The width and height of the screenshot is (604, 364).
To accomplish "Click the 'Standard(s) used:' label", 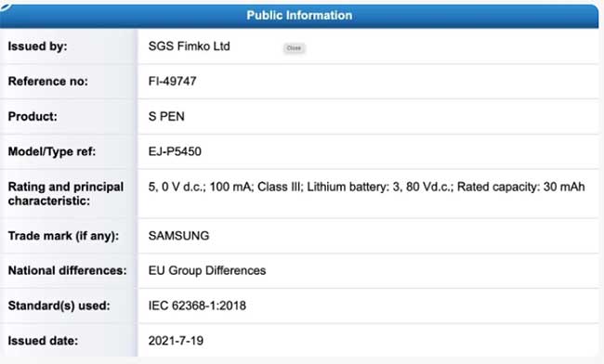I will click(x=59, y=305).
